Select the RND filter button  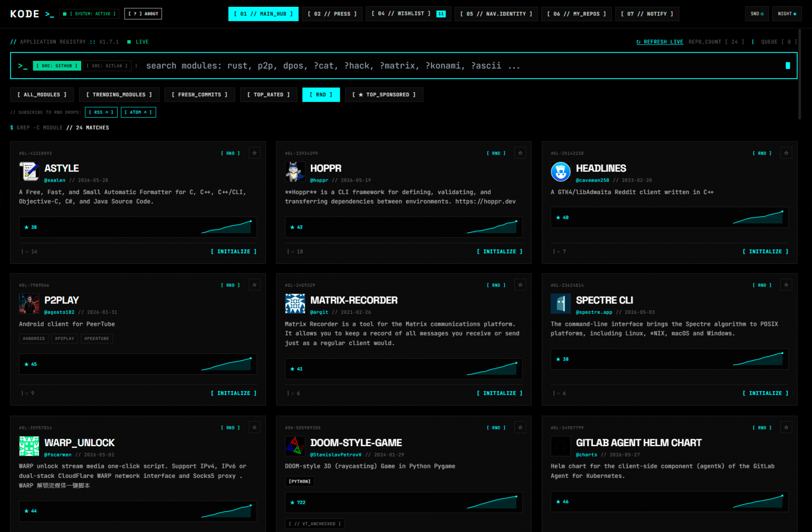click(x=321, y=95)
